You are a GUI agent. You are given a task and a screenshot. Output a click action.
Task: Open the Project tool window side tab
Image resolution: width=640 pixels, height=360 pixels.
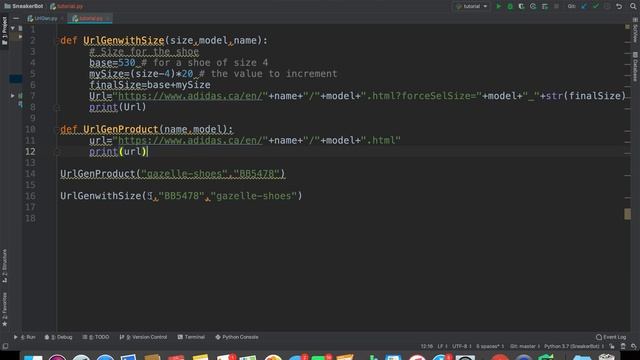tap(4, 31)
